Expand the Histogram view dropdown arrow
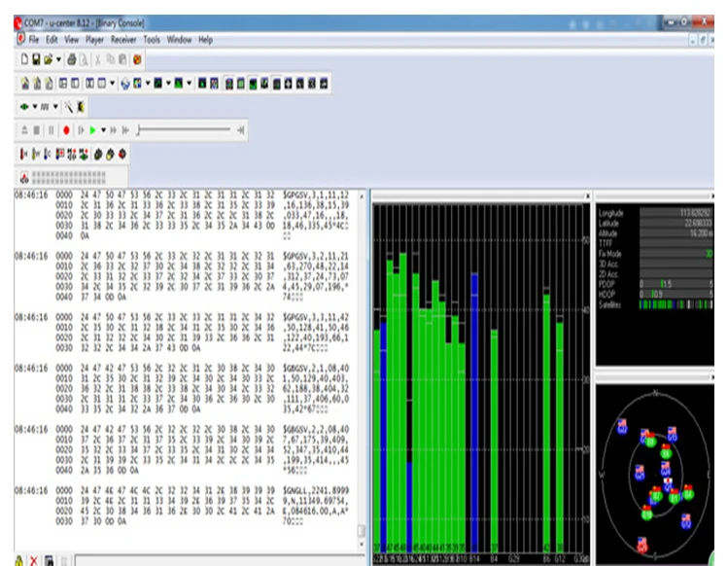This screenshot has width=728, height=566. coord(189,84)
